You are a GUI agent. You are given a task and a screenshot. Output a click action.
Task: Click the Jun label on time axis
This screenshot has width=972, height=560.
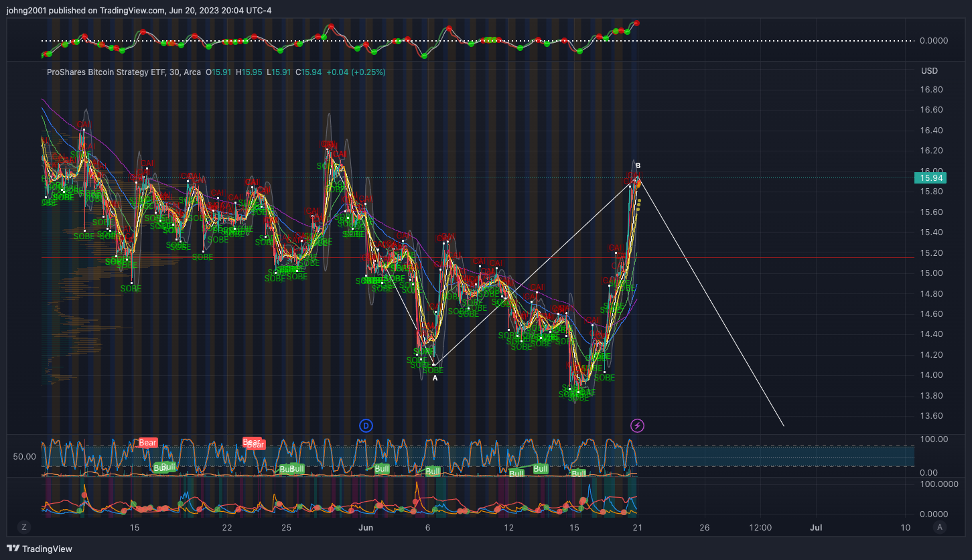point(366,528)
